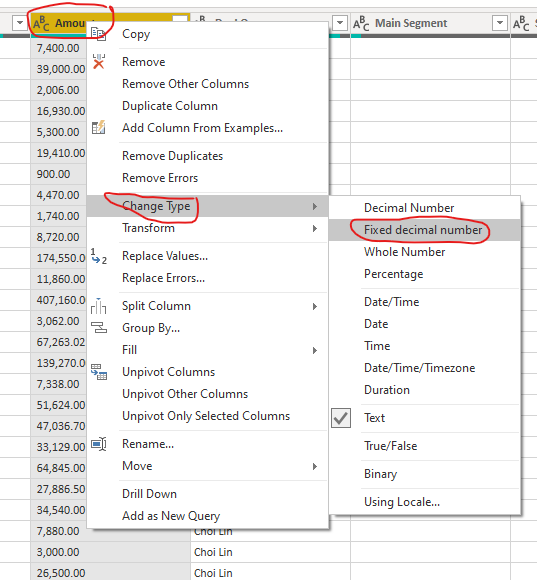
Task: Click the Amount cell 7,880.00
Action: [58, 531]
